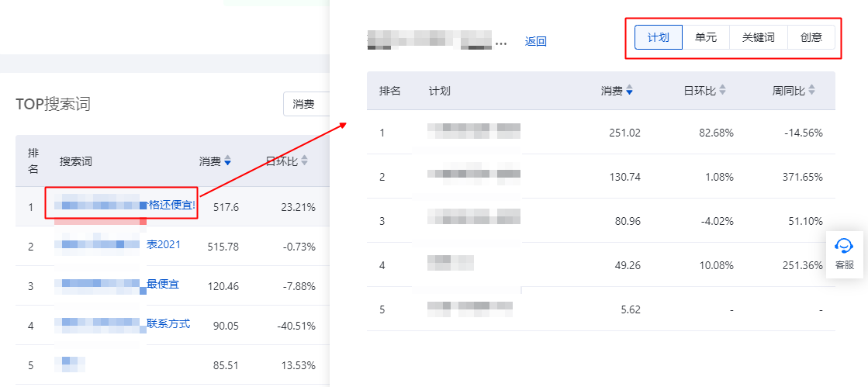Sort the right table by 消费

(629, 91)
